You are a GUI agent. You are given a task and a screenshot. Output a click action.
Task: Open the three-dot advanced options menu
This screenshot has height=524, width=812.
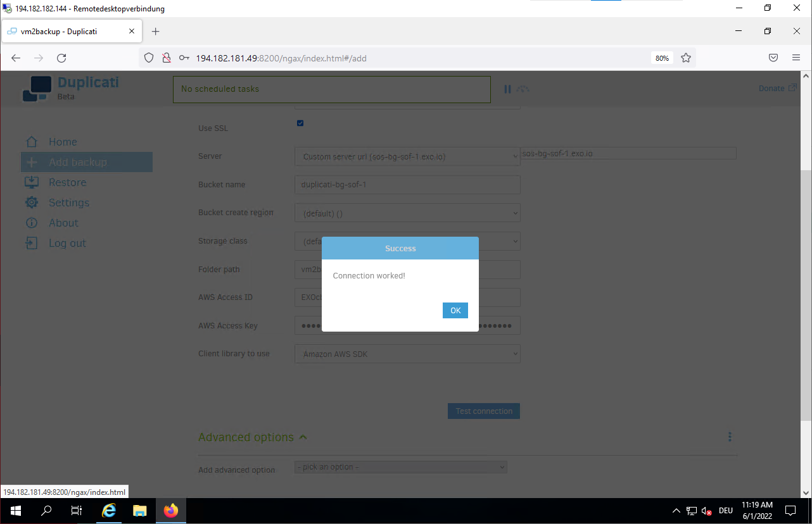tap(730, 437)
